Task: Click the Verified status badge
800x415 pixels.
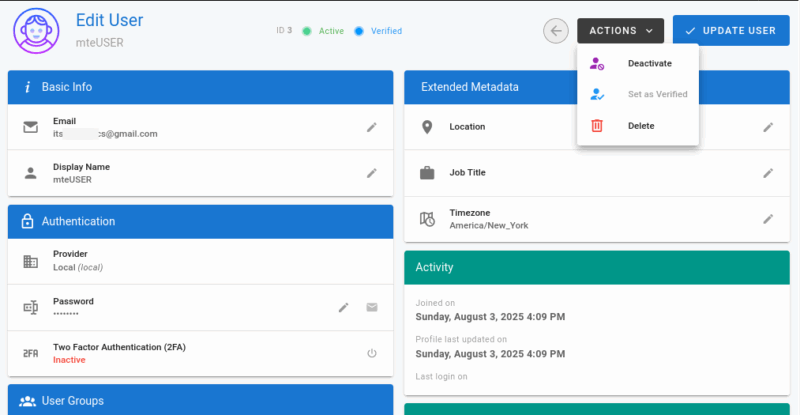Action: coord(379,31)
